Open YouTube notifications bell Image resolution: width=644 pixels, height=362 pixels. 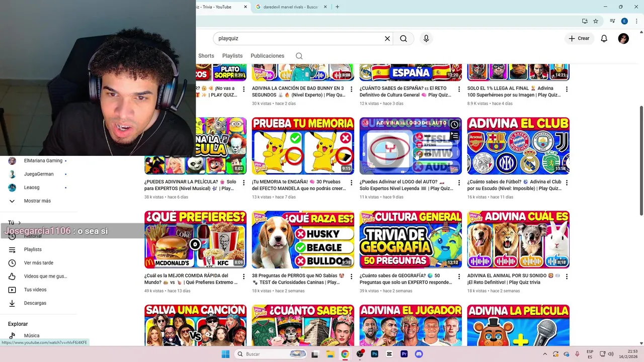pos(604,39)
